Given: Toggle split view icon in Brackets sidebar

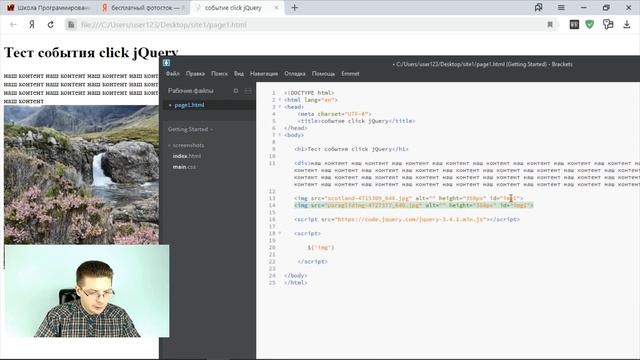Looking at the screenshot, I should pyautogui.click(x=248, y=91).
